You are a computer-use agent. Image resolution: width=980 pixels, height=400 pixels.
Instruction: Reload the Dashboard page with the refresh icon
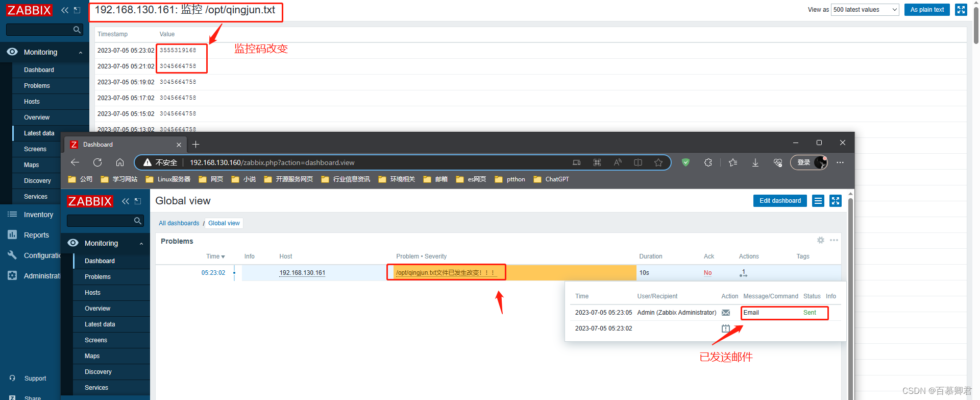point(97,162)
